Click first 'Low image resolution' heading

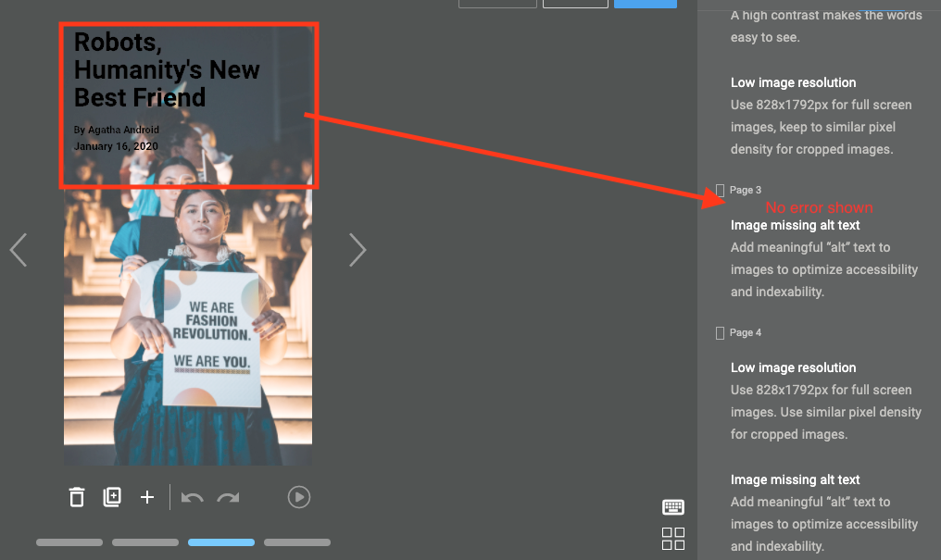tap(793, 82)
